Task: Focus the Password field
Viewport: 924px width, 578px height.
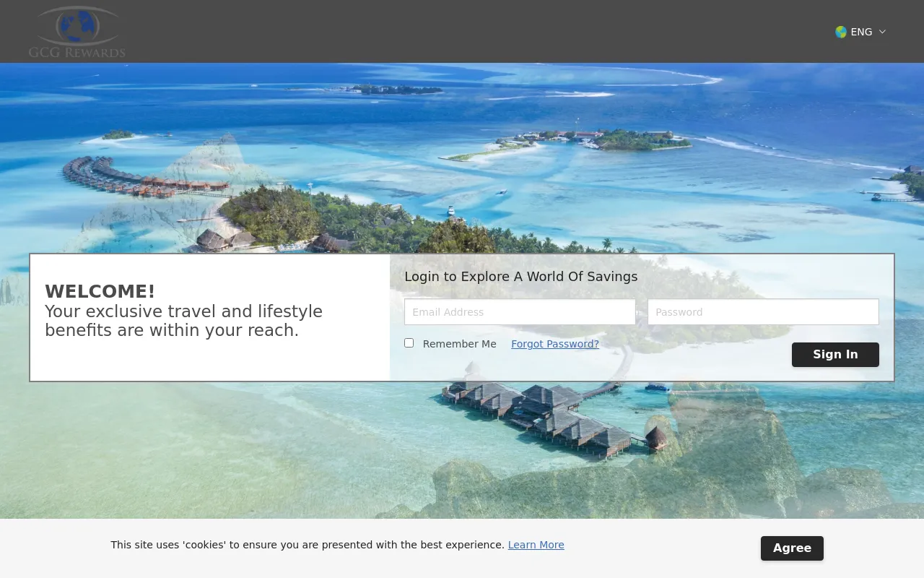Action: pyautogui.click(x=763, y=312)
